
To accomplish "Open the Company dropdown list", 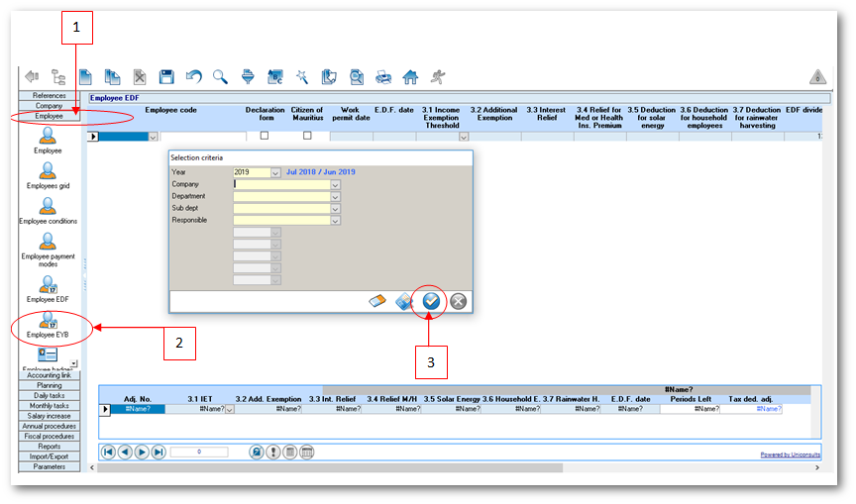I will tap(335, 184).
